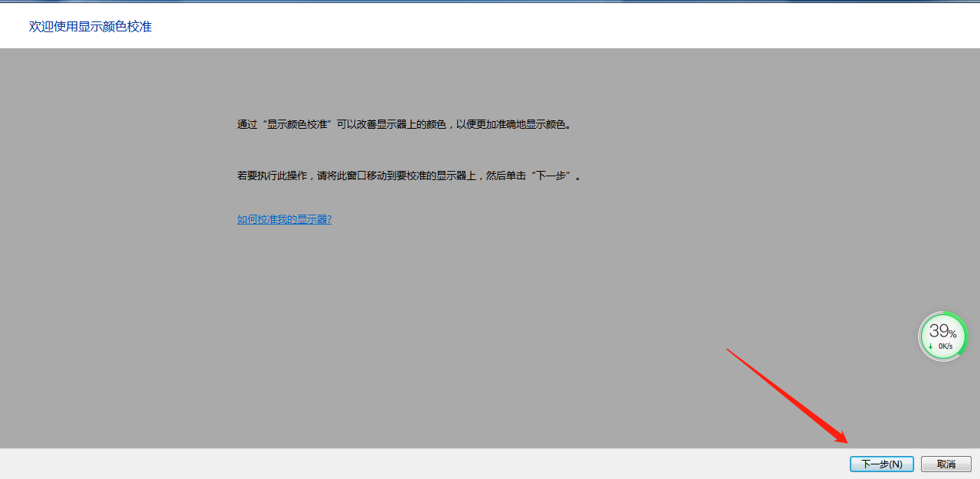The height and width of the screenshot is (479, 980).
Task: Dismiss the wizard via the Cancel button
Action: 946,464
